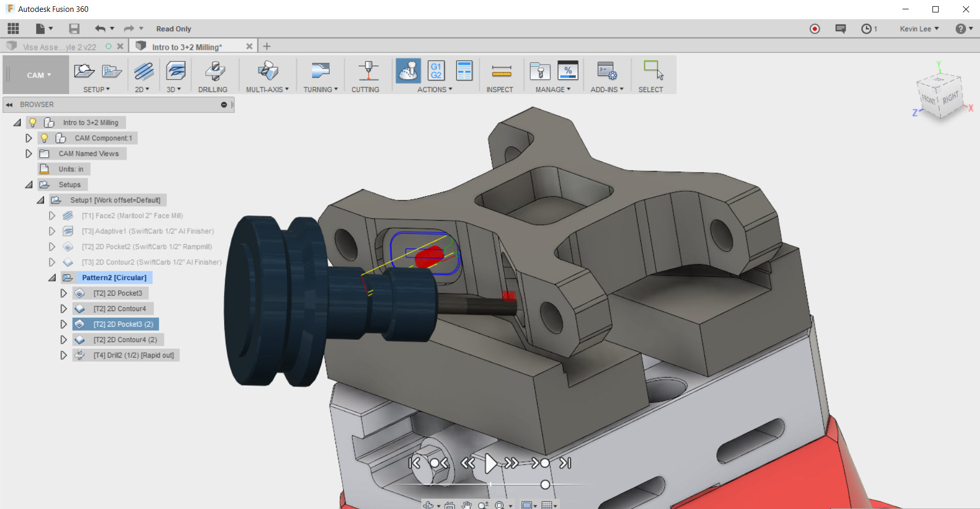The image size is (980, 509).
Task: Open the Tool Library icon
Action: [x=540, y=71]
